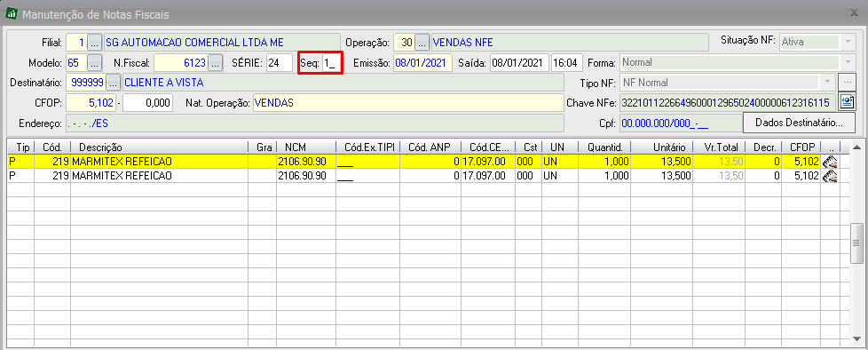Click the Quantid. column header
Viewport: 868px width, 350px height.
pos(604,147)
